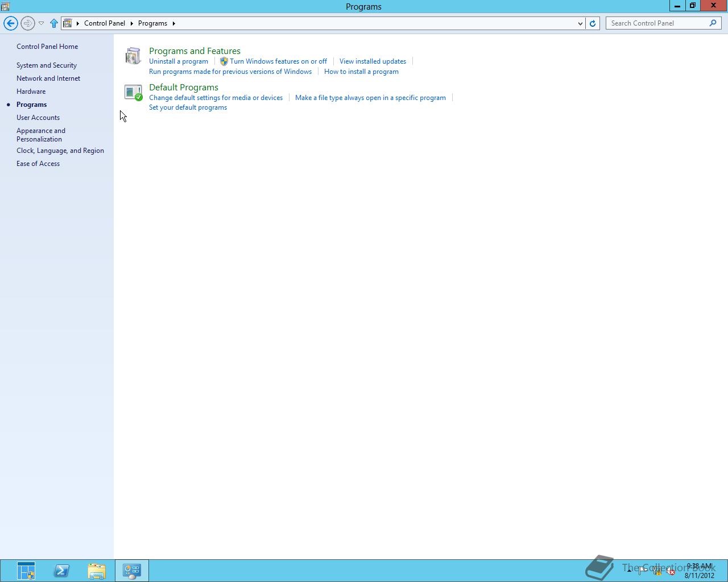Click the window system menu icon
The height and width of the screenshot is (582, 728).
5,6
